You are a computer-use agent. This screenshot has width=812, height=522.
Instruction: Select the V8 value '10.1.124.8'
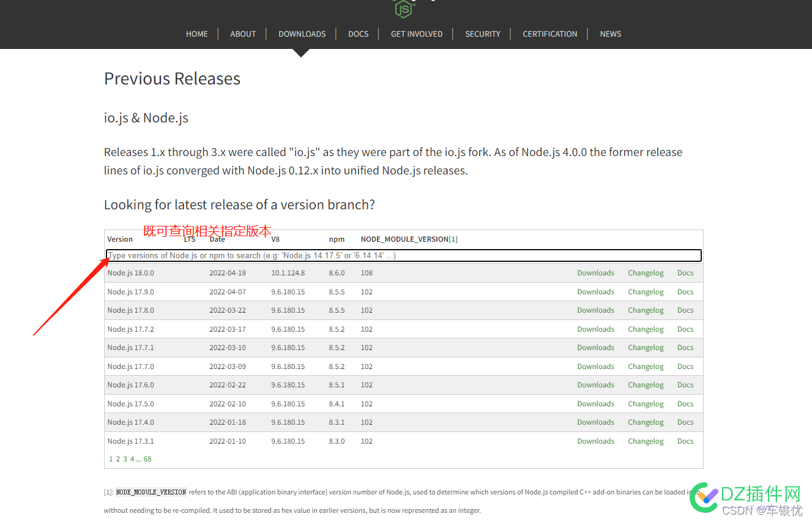288,273
